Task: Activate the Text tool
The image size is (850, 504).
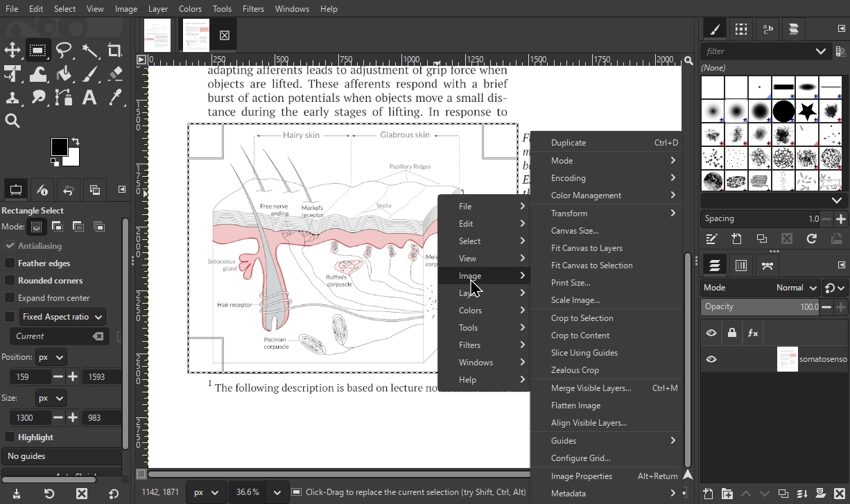Action: tap(89, 97)
